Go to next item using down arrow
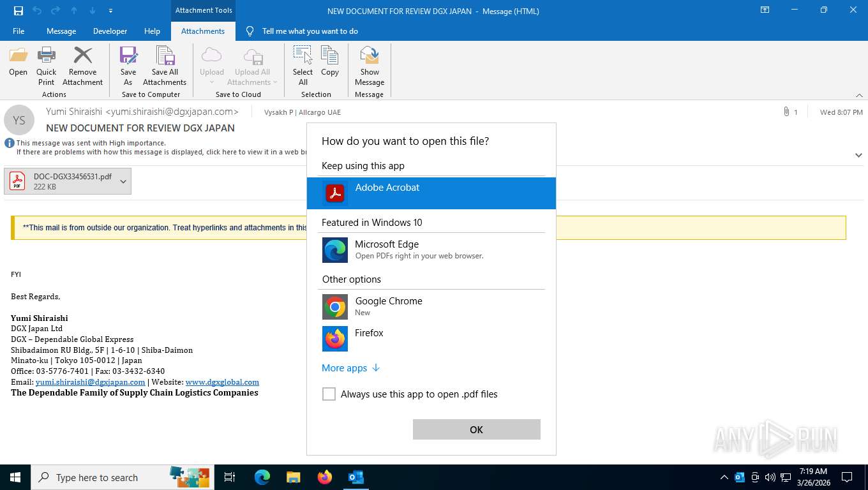The image size is (868, 490). [x=93, y=11]
